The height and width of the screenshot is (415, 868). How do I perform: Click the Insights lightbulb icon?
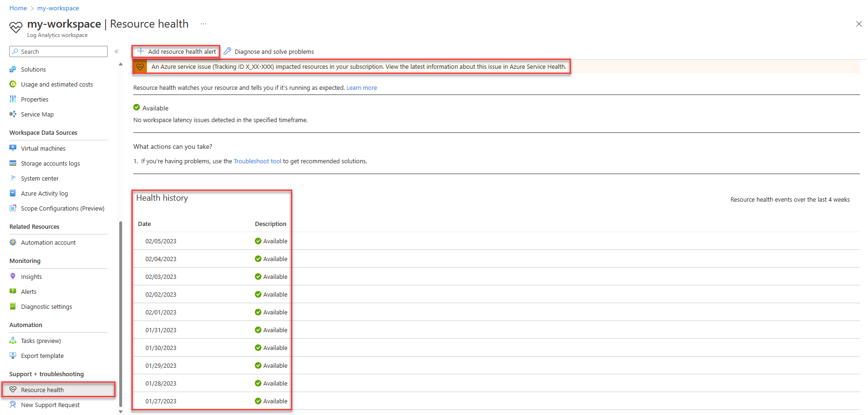(x=13, y=277)
